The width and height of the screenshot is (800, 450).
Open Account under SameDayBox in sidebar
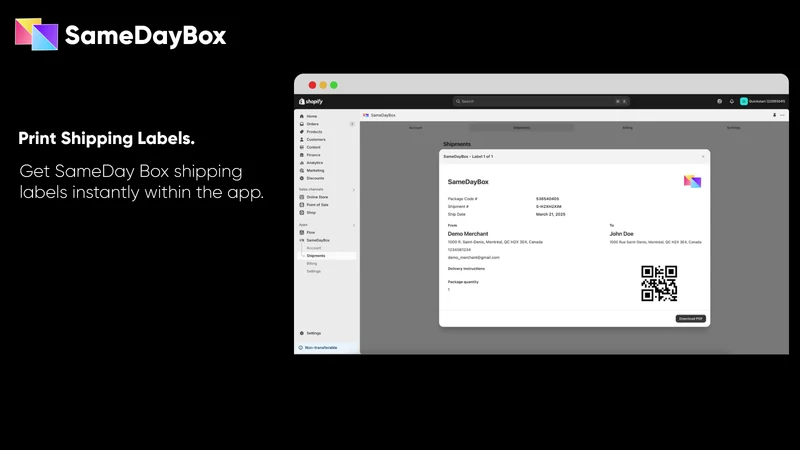[314, 248]
